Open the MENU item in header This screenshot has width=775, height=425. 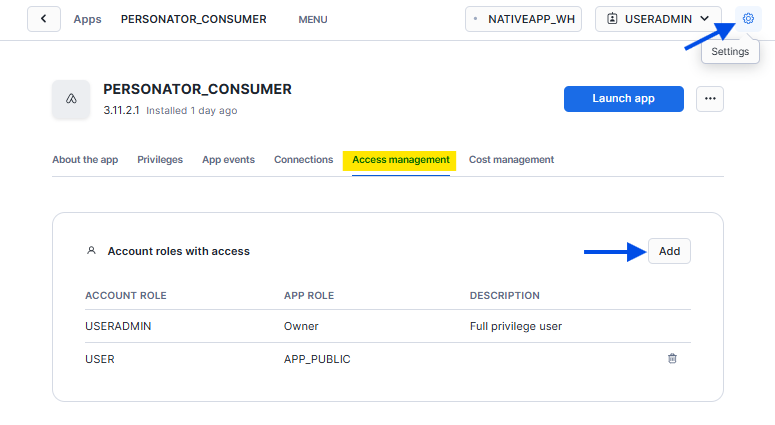[313, 19]
